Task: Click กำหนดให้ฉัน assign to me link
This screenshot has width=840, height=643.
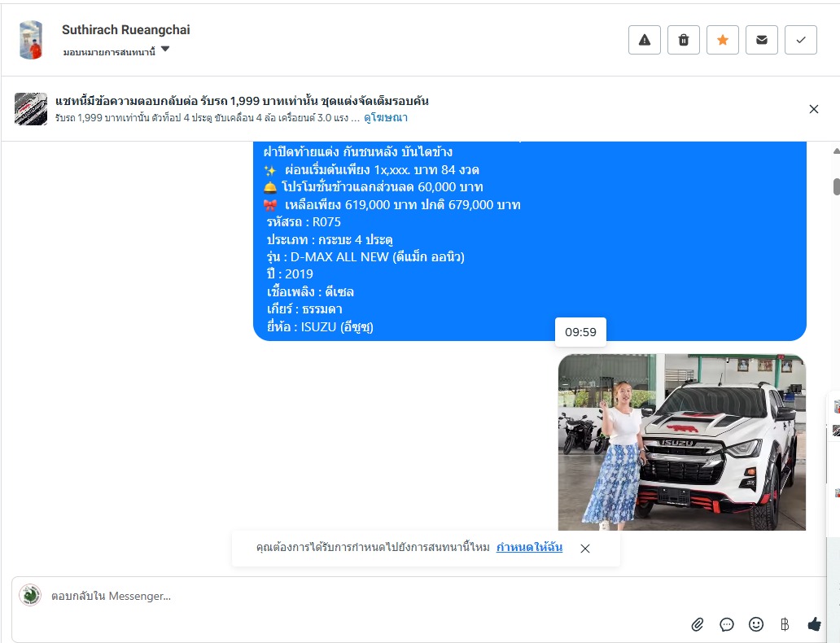Action: point(529,548)
